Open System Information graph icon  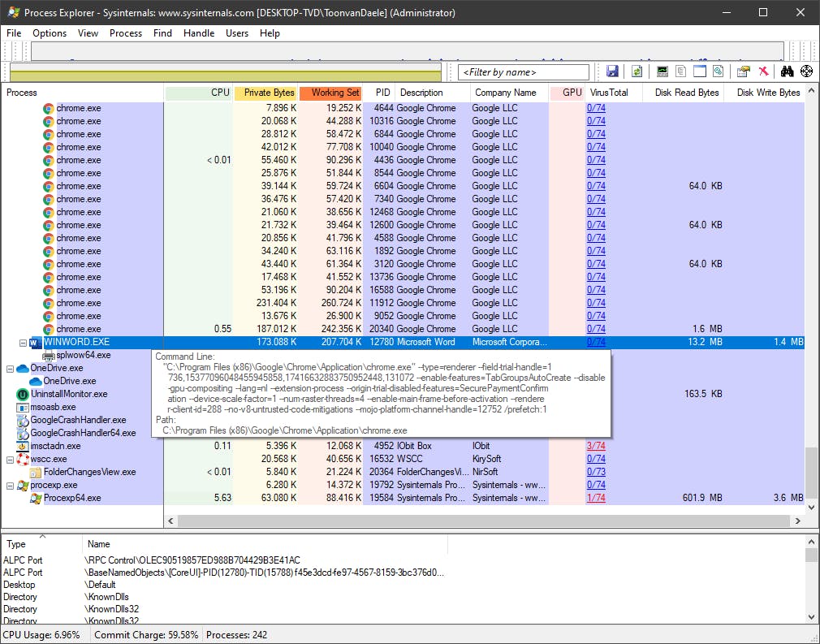pos(662,72)
